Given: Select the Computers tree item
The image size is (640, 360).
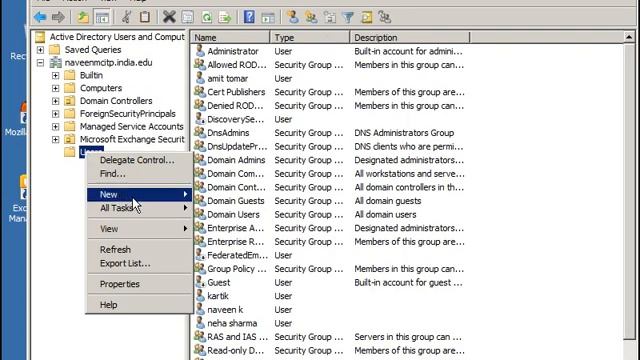Looking at the screenshot, I should 101,88.
